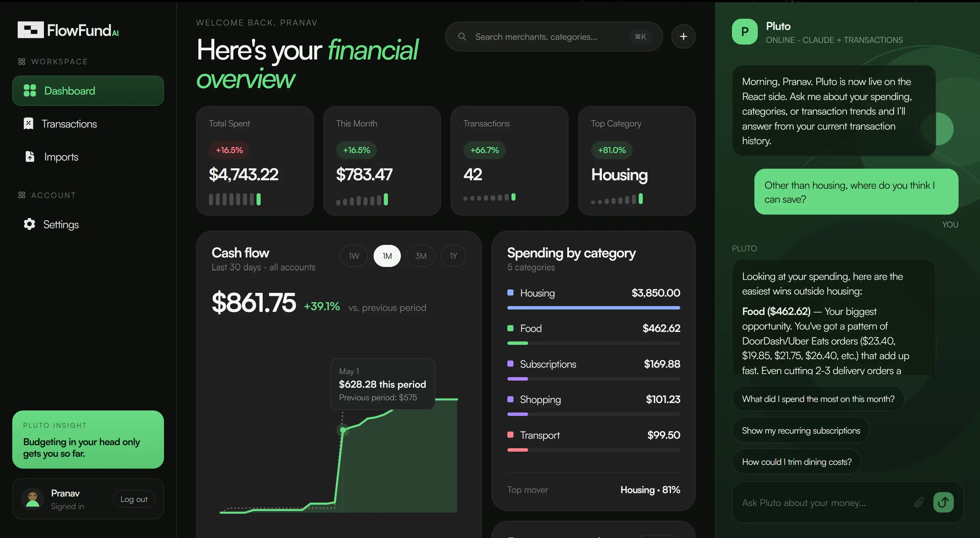Open the Total Spent stat card
Viewport: 980px width, 538px height.
click(x=255, y=161)
